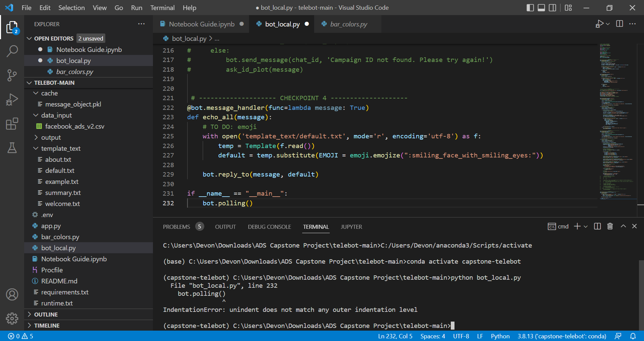Click the Python language mode button
Viewport: 644px width, 341px height.
500,336
